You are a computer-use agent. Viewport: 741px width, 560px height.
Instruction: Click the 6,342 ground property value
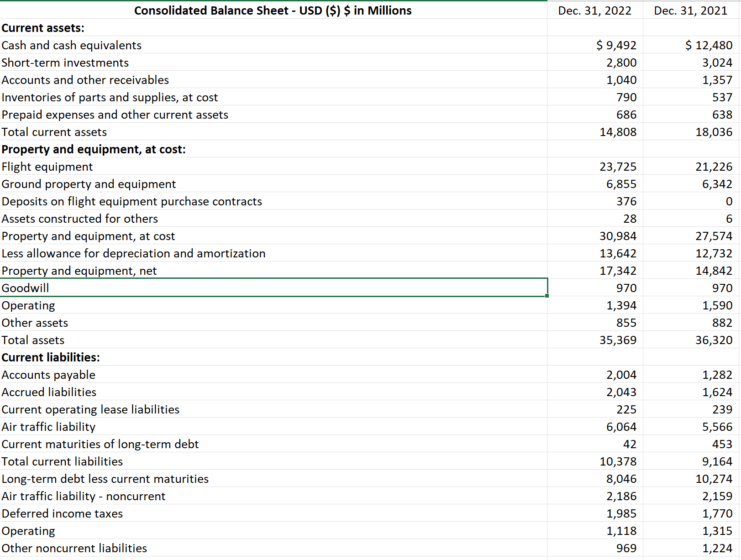click(717, 184)
